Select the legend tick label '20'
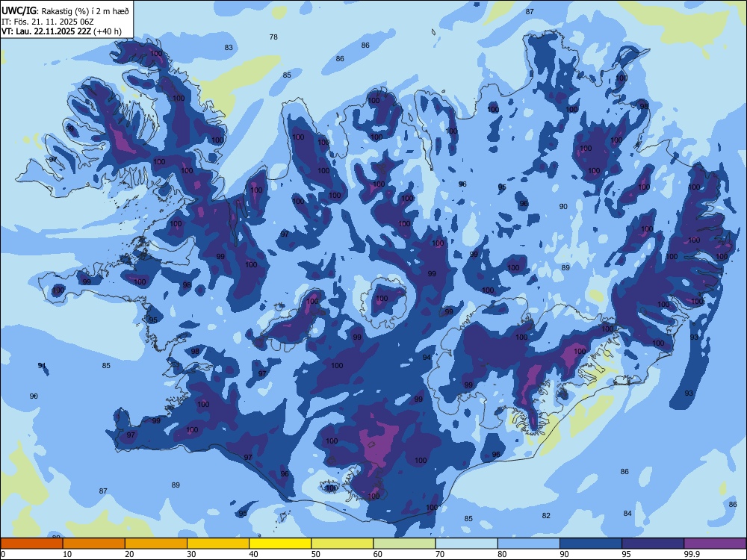747x560 pixels. [129, 554]
